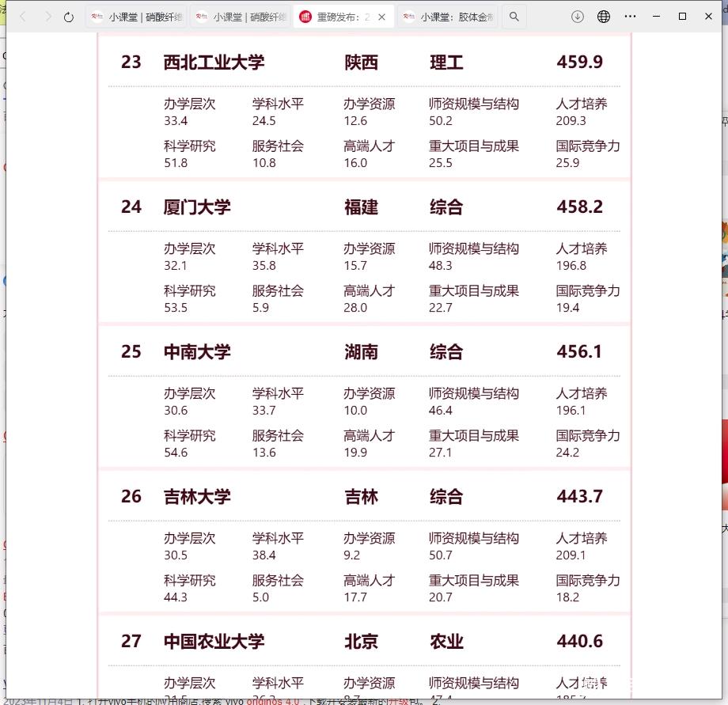Viewport: 728px width, 705px height.
Task: Click province 福建
Action: [361, 207]
